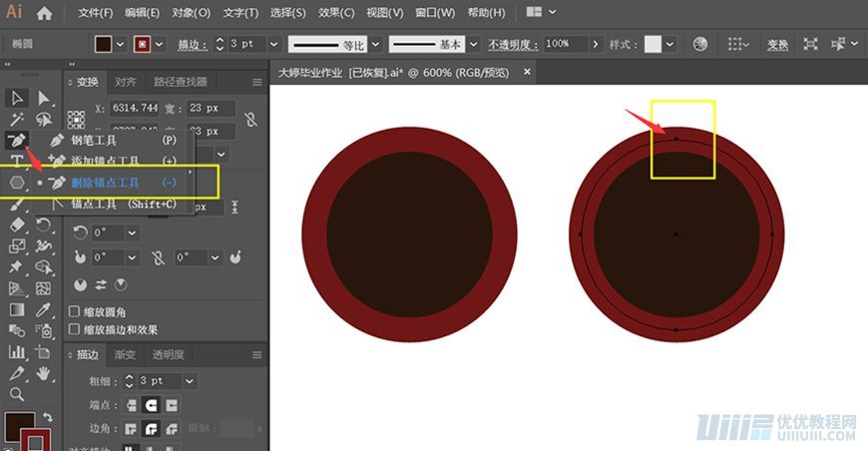Viewport: 868px width, 451px height.
Task: Toggle constrain width and height proportions
Action: (250, 119)
